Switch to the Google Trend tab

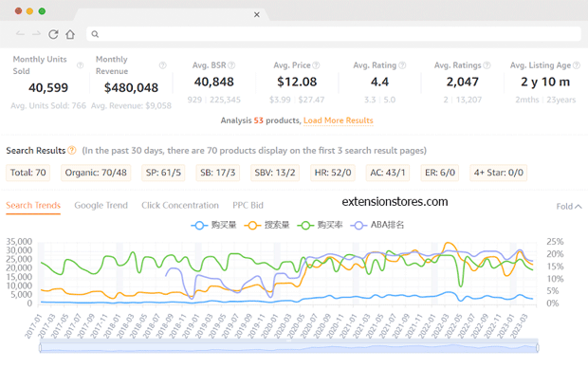coord(101,206)
